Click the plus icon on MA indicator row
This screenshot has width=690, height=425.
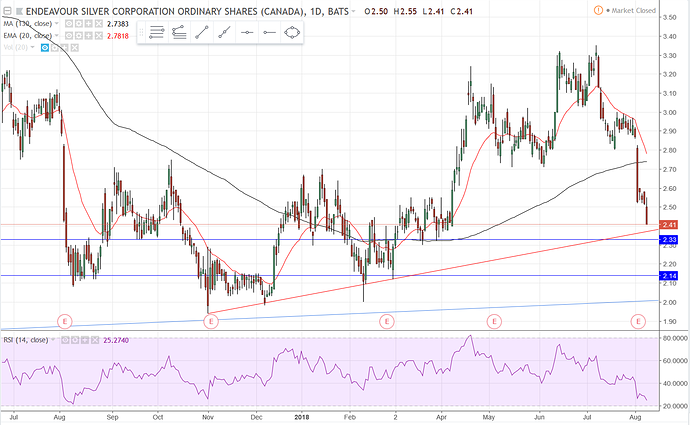click(88, 24)
